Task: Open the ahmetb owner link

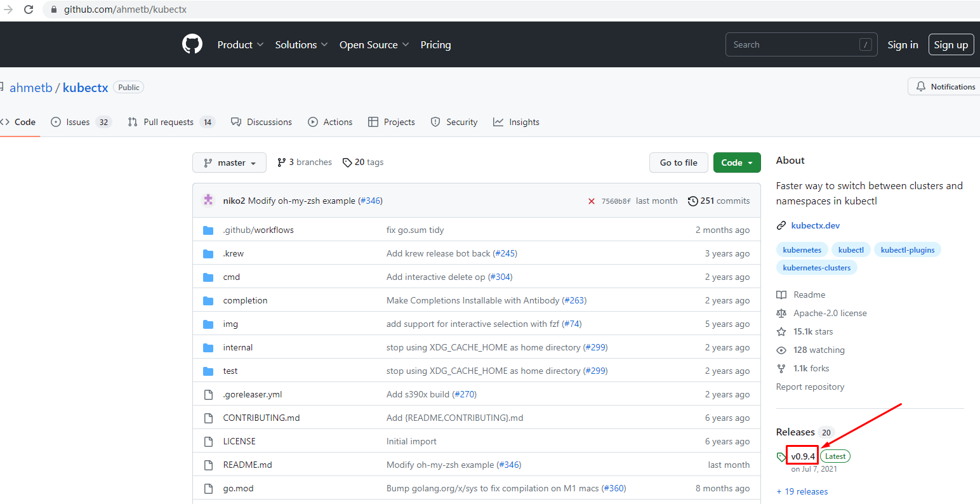Action: (x=31, y=88)
